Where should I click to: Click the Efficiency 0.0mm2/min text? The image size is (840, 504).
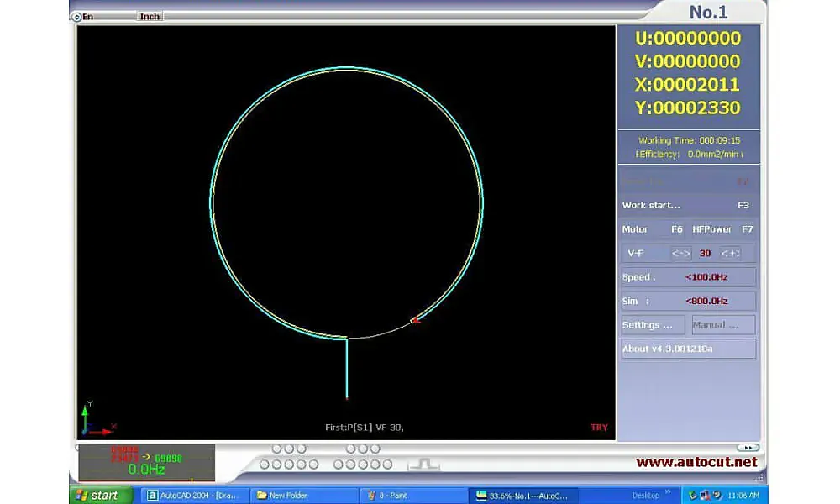(x=689, y=155)
